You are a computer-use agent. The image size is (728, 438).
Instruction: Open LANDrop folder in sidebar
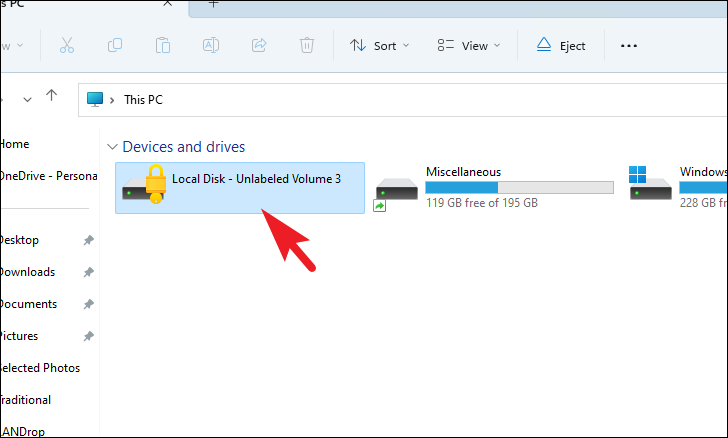[x=22, y=431]
